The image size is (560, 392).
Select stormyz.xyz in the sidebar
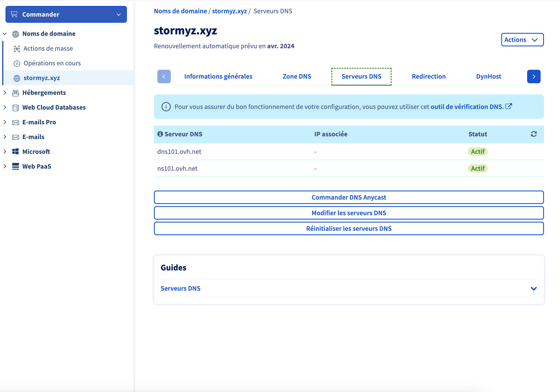42,78
